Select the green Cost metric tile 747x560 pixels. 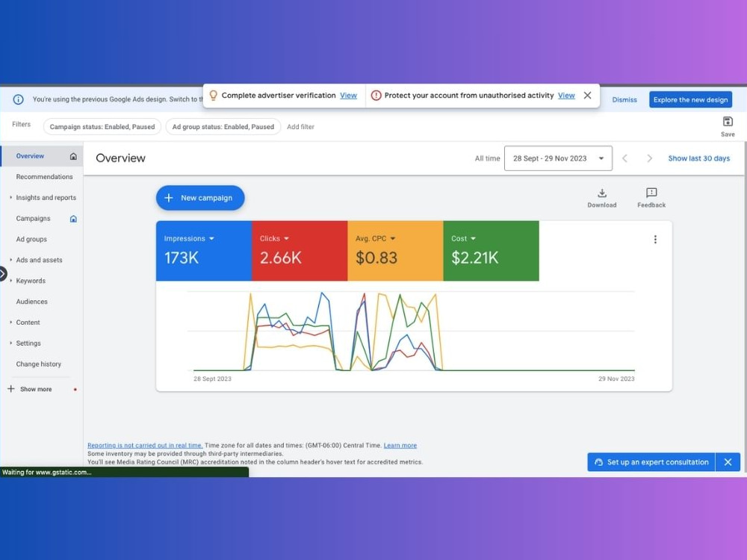click(x=492, y=250)
